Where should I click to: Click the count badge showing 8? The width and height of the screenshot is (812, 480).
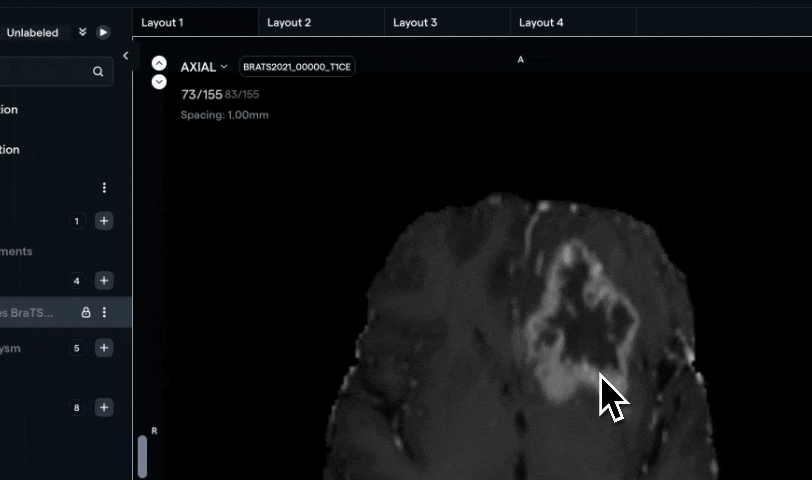point(77,408)
